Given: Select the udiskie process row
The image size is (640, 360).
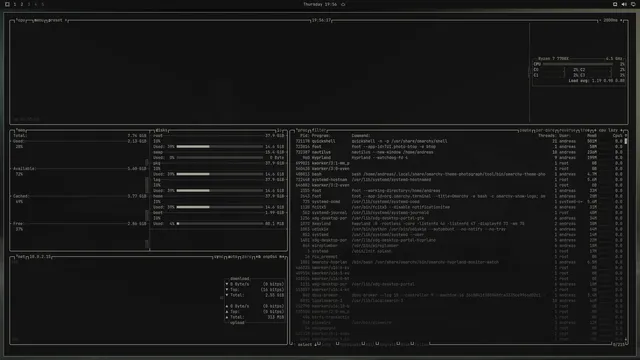Looking at the screenshot, I should pyautogui.click(x=459, y=229).
